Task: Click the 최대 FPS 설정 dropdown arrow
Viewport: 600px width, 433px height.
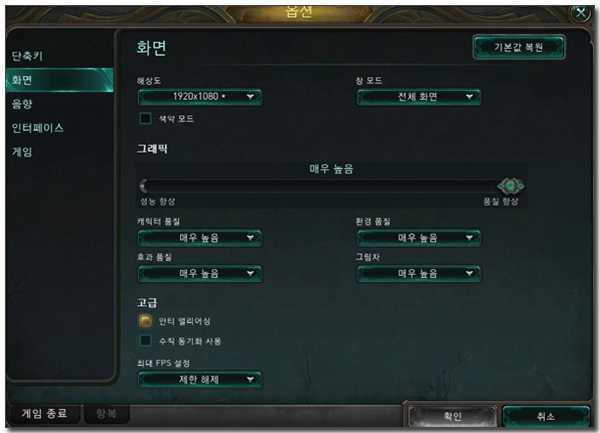Action: tap(250, 379)
